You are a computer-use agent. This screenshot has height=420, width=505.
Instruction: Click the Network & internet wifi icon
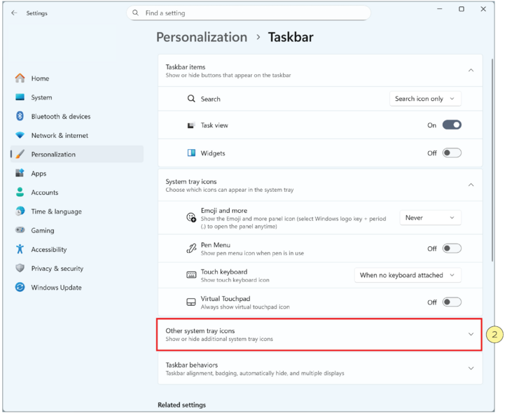coord(20,135)
